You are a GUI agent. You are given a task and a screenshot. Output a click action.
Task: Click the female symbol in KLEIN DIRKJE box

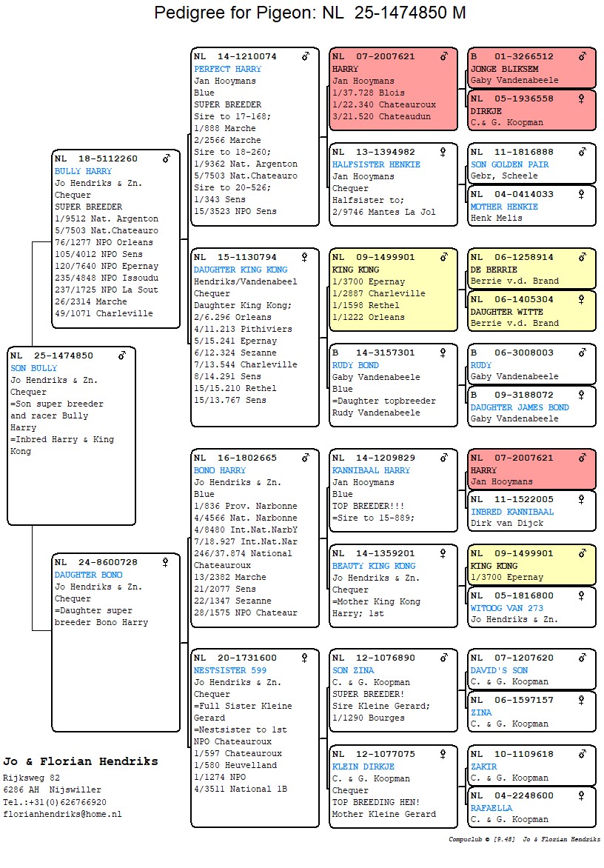(443, 755)
